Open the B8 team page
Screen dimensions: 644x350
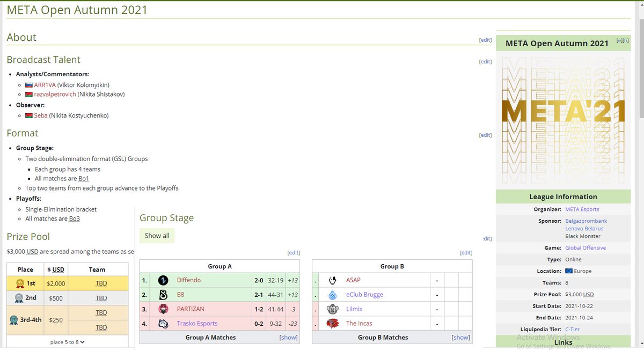[x=181, y=295]
